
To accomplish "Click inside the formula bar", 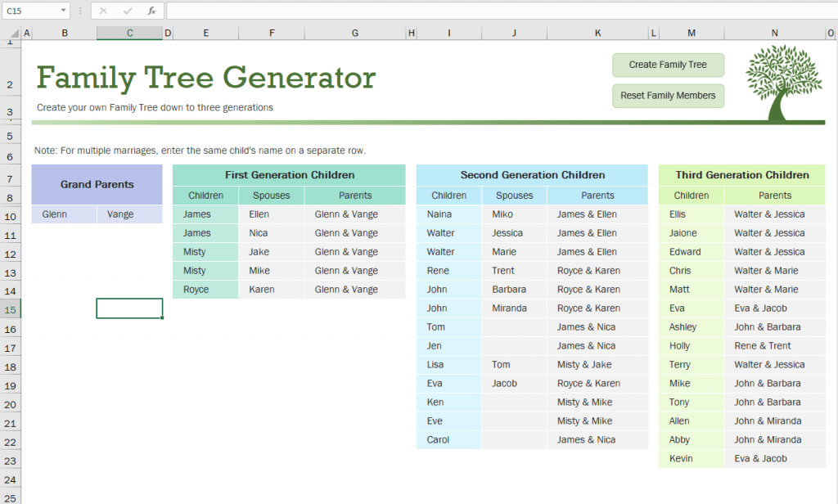I will click(x=327, y=11).
